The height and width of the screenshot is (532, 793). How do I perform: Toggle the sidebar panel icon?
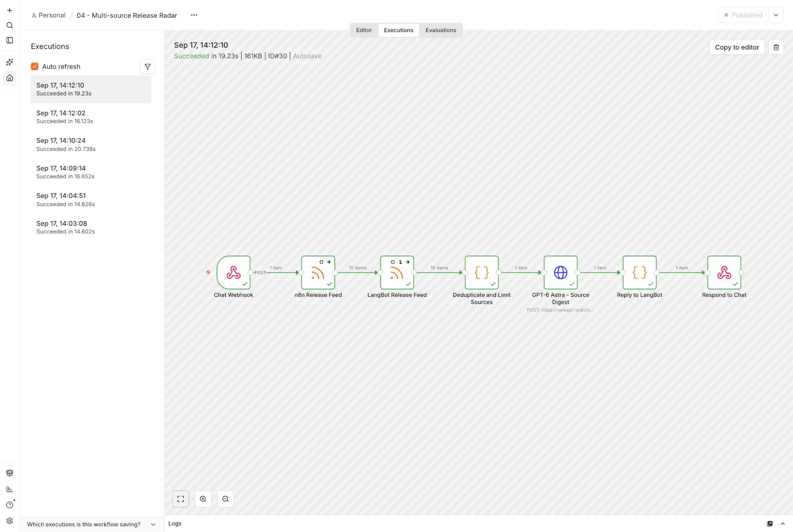coord(9,40)
